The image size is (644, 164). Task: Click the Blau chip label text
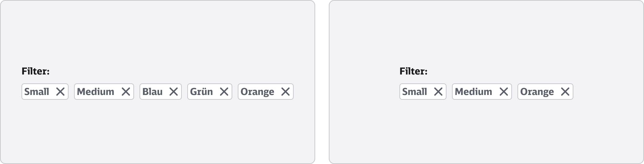coord(152,92)
